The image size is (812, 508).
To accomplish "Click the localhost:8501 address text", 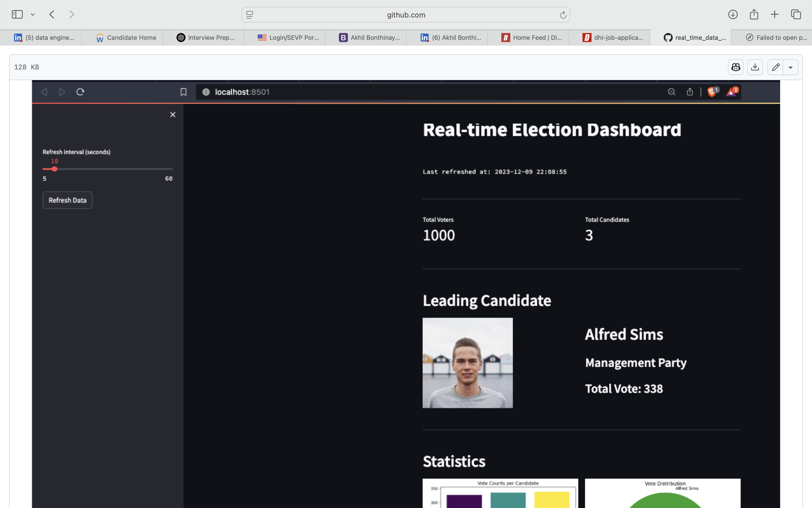I will pos(242,92).
